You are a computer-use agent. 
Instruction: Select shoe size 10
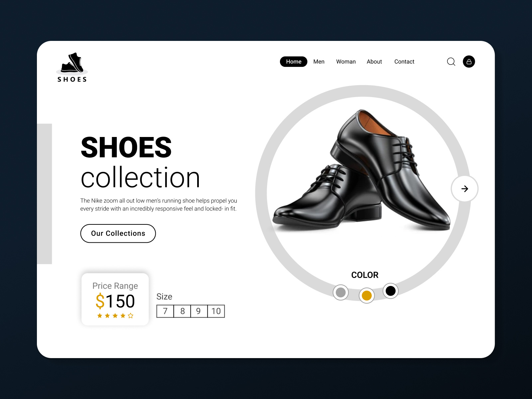[216, 311]
